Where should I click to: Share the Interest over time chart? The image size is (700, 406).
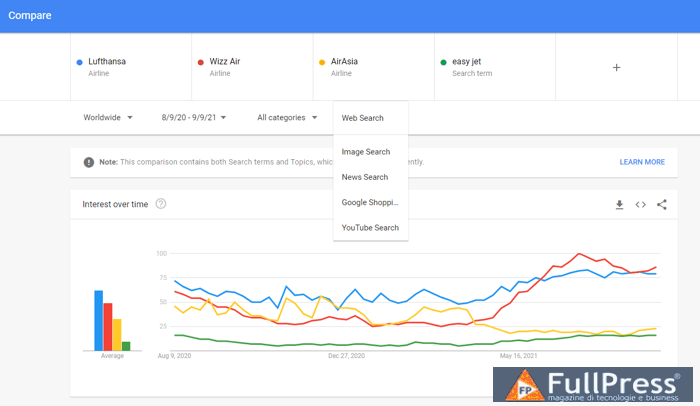662,205
